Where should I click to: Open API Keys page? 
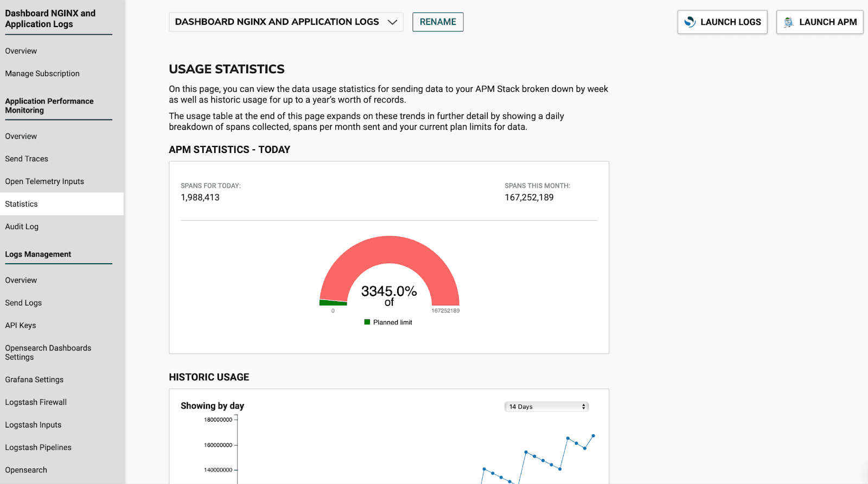pyautogui.click(x=21, y=325)
